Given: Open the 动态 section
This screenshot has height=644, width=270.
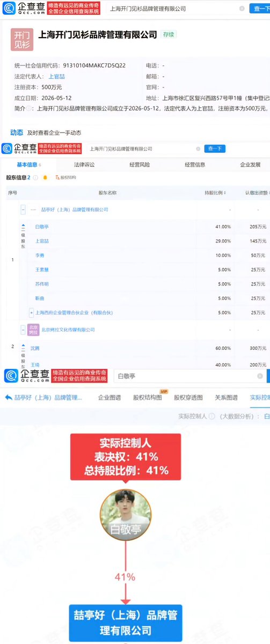Looking at the screenshot, I should pos(17,133).
